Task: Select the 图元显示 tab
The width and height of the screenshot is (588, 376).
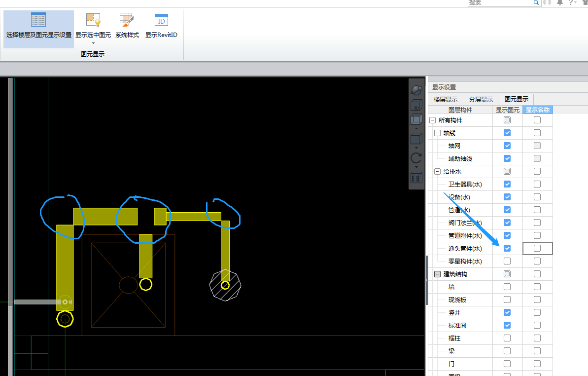Action: (x=517, y=99)
